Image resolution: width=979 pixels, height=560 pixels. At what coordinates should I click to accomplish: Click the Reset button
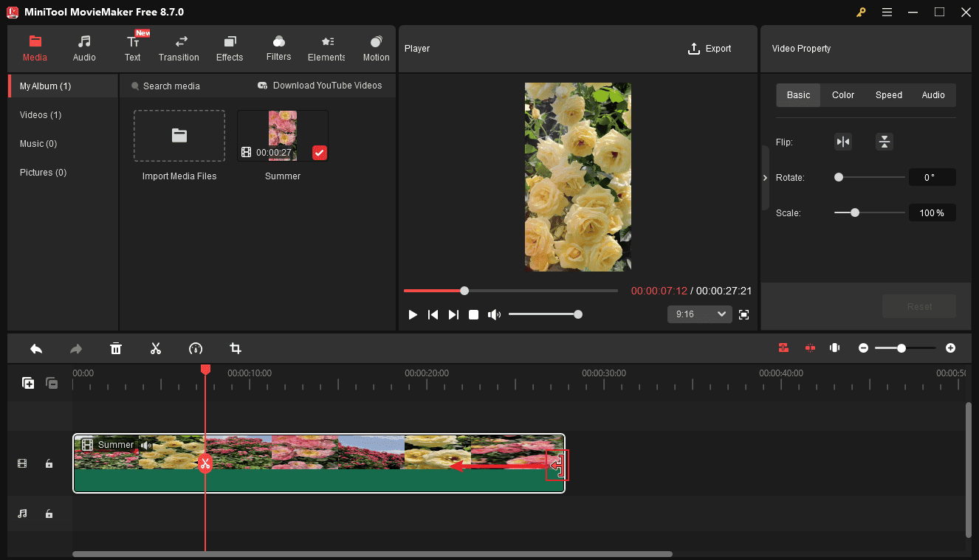tap(919, 306)
